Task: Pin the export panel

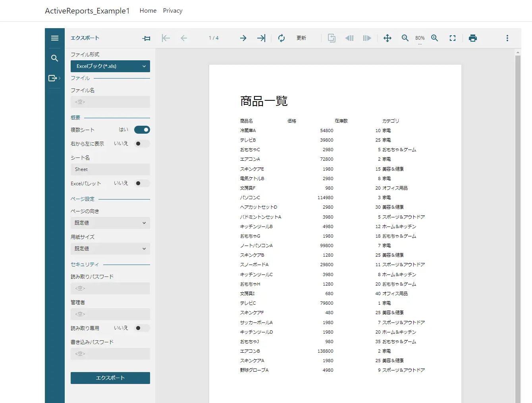Action: point(146,38)
